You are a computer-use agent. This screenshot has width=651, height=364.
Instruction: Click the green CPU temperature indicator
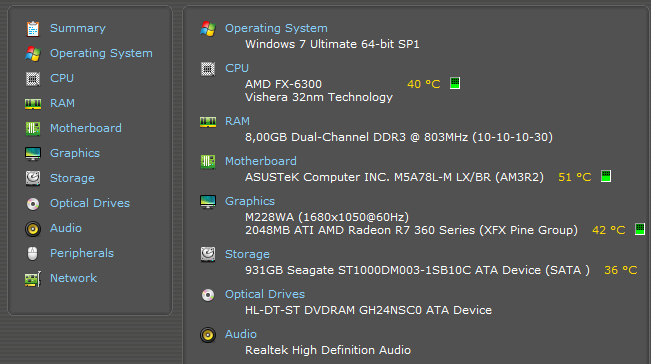click(x=455, y=83)
